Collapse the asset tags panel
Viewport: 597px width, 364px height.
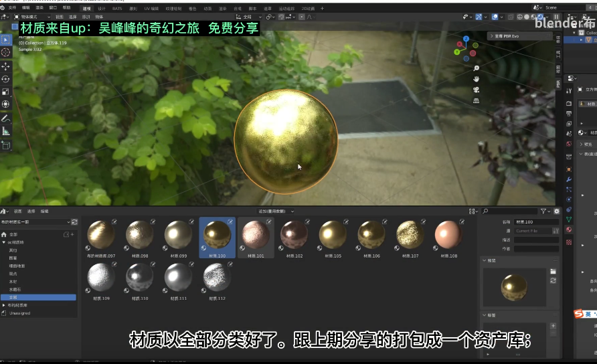click(485, 315)
